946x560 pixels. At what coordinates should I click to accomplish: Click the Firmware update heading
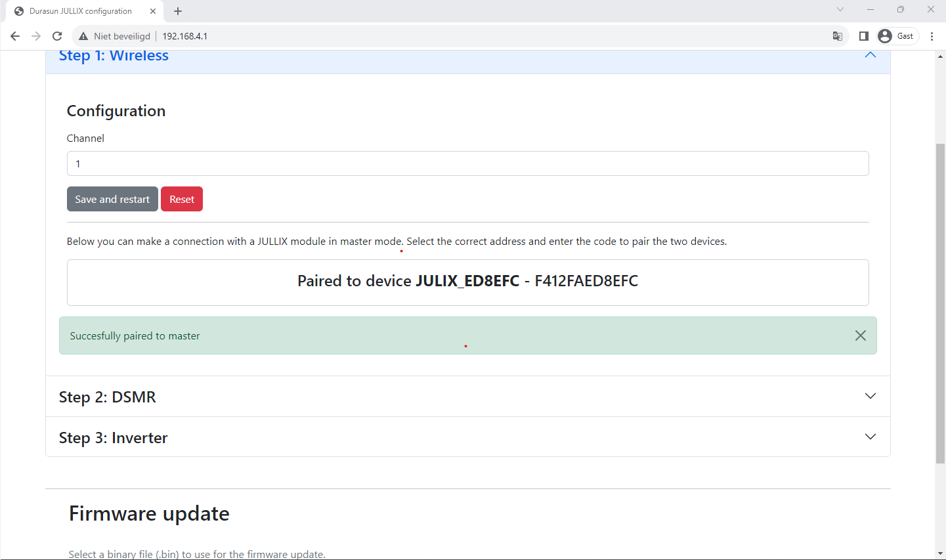click(149, 513)
